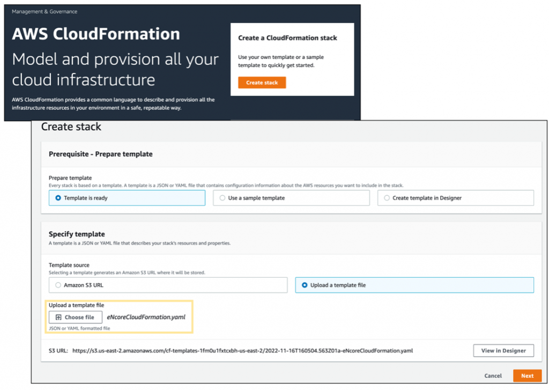
Task: Open the template in View in Designer
Action: click(x=503, y=351)
